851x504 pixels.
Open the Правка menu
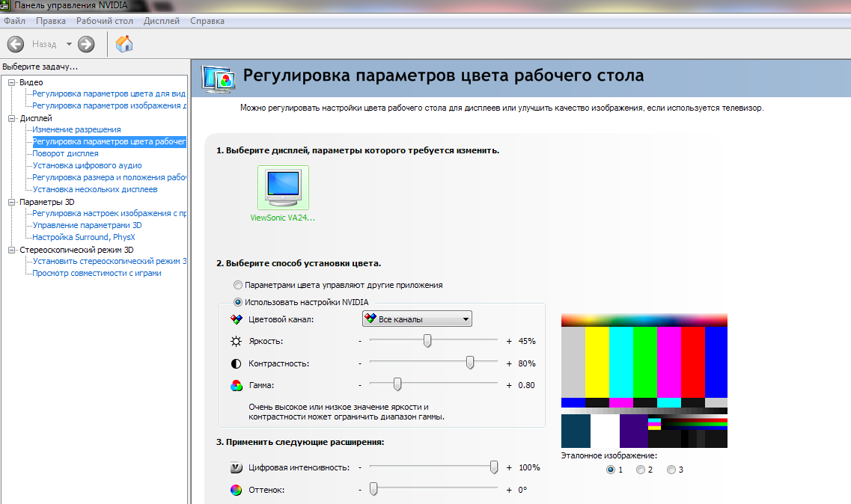tap(50, 21)
